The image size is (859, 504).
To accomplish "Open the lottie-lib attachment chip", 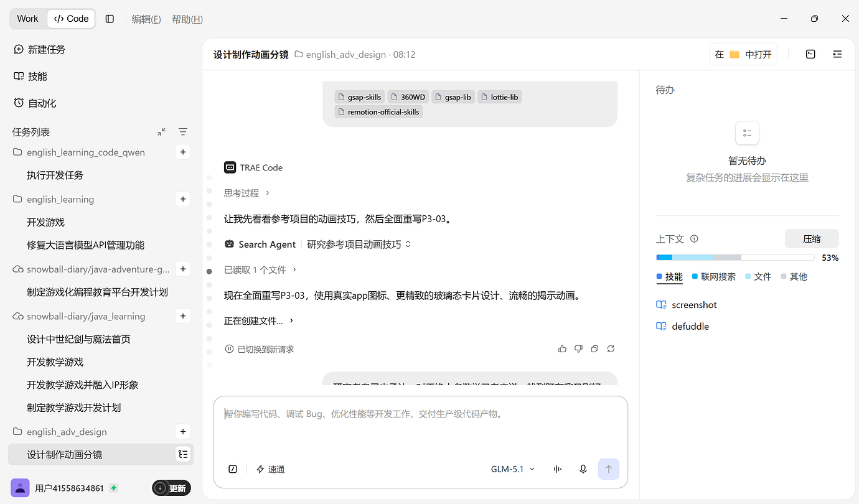I will pyautogui.click(x=500, y=97).
